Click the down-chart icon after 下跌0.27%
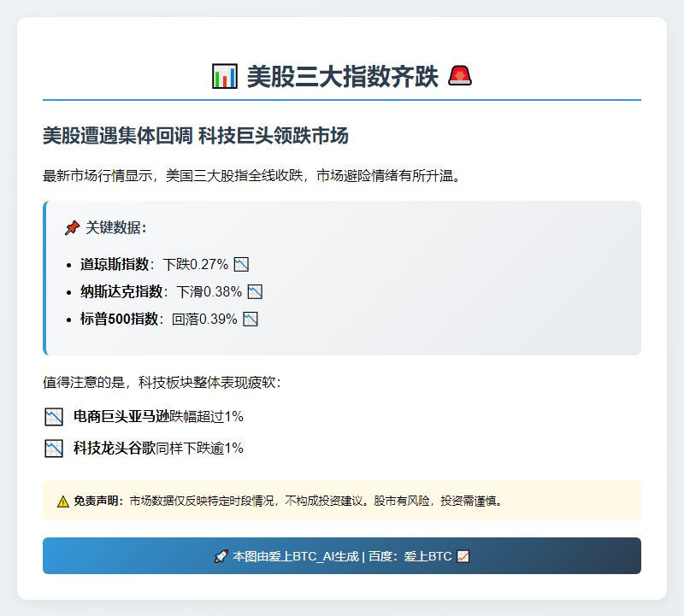This screenshot has width=684, height=616. (x=241, y=264)
